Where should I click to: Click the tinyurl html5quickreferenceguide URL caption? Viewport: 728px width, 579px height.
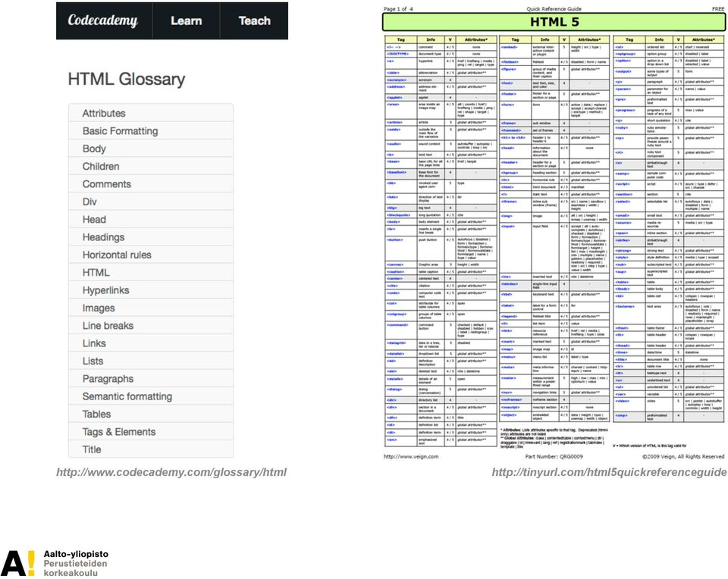click(609, 472)
